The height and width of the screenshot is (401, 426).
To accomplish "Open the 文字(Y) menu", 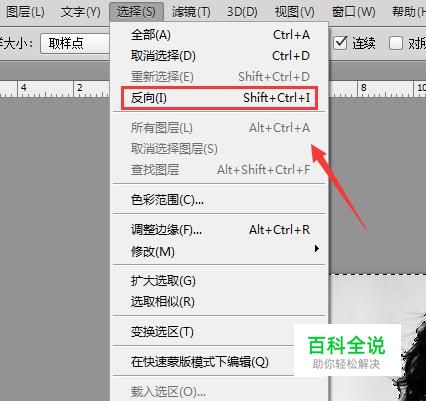I will 81,12.
